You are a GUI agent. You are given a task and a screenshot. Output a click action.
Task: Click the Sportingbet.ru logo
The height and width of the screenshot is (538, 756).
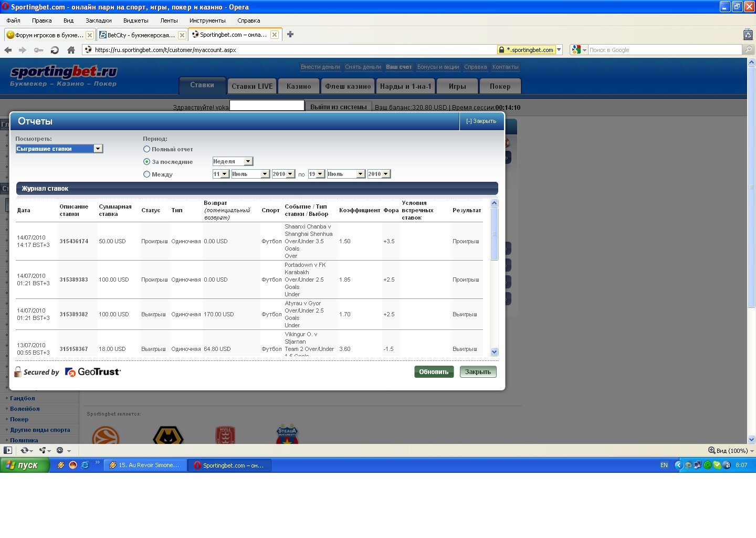[64, 76]
